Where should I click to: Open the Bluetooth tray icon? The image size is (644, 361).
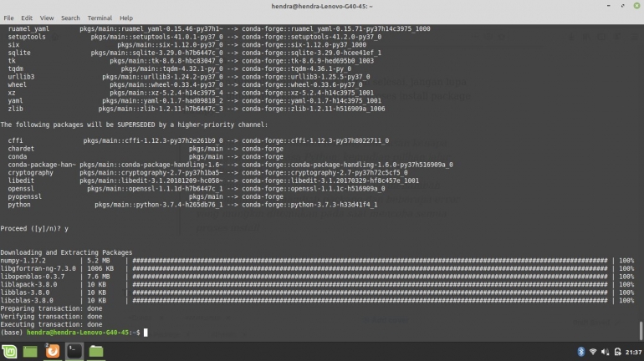[x=580, y=352]
